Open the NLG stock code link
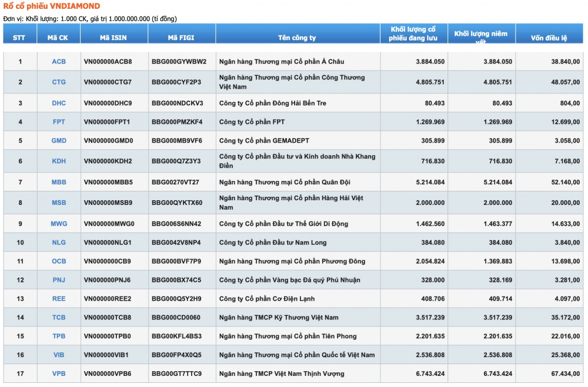The height and width of the screenshot is (387, 588). click(58, 243)
